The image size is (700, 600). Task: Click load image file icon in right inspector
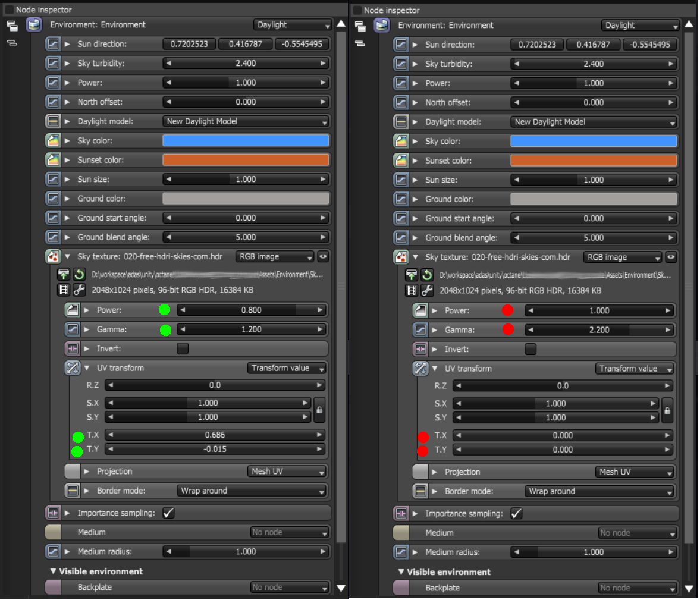coord(411,275)
